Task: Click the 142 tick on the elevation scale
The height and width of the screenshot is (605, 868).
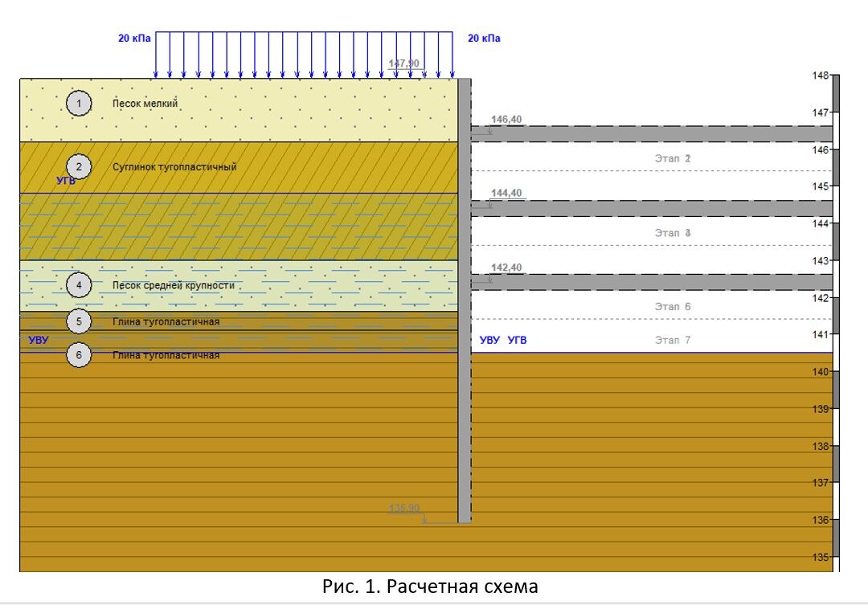Action: 821,298
